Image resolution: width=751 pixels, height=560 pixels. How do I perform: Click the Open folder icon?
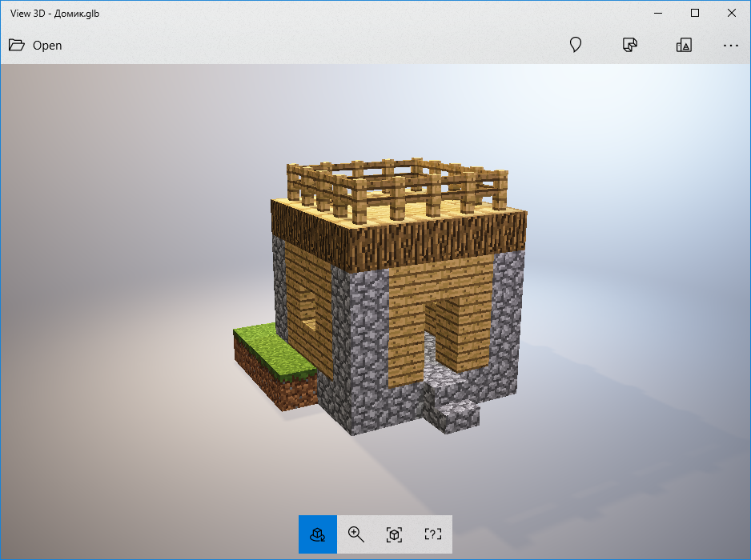[x=16, y=45]
